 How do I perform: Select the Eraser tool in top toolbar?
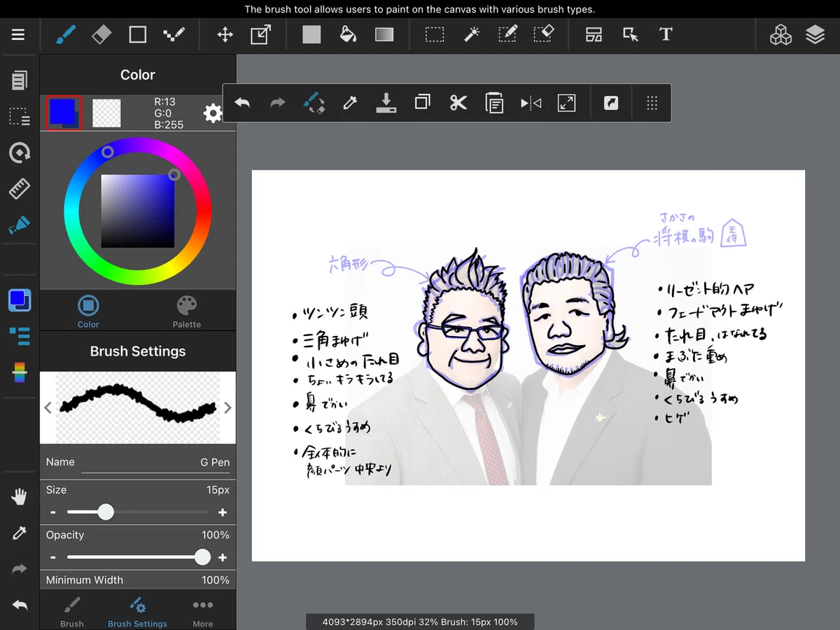coord(101,34)
